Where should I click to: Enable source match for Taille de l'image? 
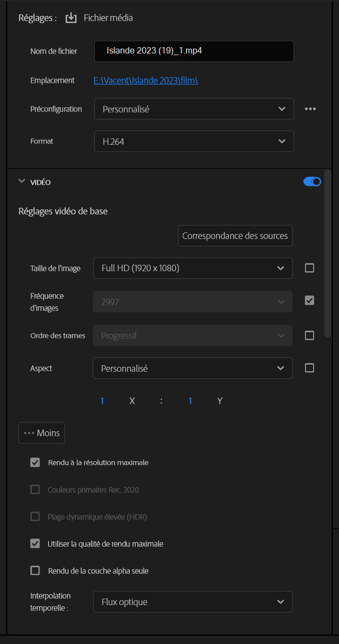tap(309, 268)
